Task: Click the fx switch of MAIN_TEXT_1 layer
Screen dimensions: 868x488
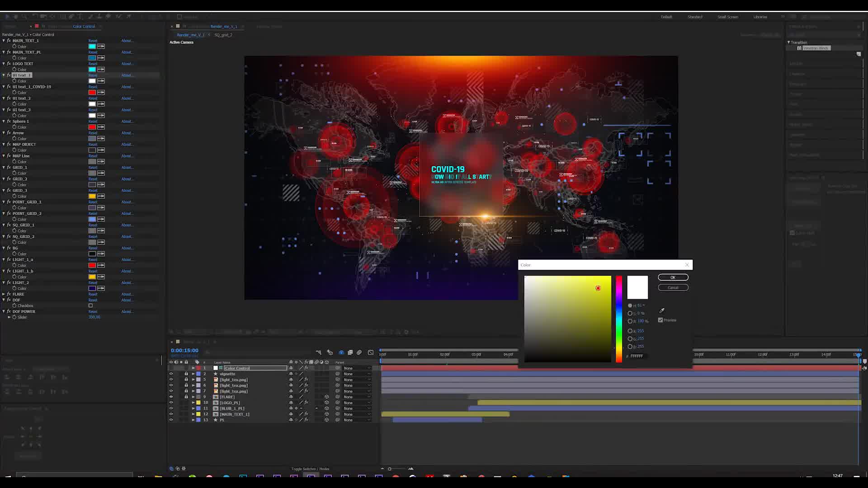Action: [307, 414]
